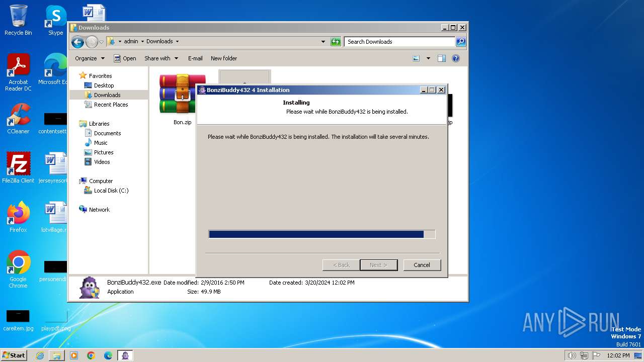Cancel the BonziBuddy432 installation
The image size is (644, 362).
coord(422,265)
